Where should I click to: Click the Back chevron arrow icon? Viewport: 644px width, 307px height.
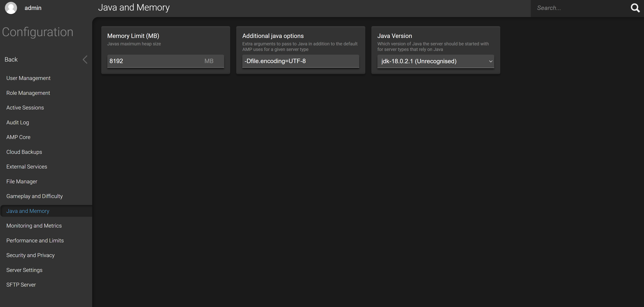tap(85, 60)
